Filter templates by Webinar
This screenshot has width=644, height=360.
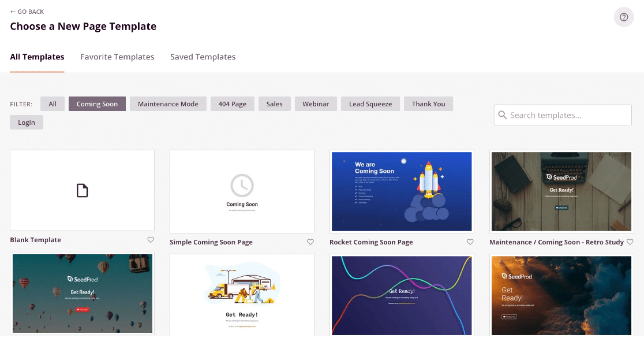316,103
